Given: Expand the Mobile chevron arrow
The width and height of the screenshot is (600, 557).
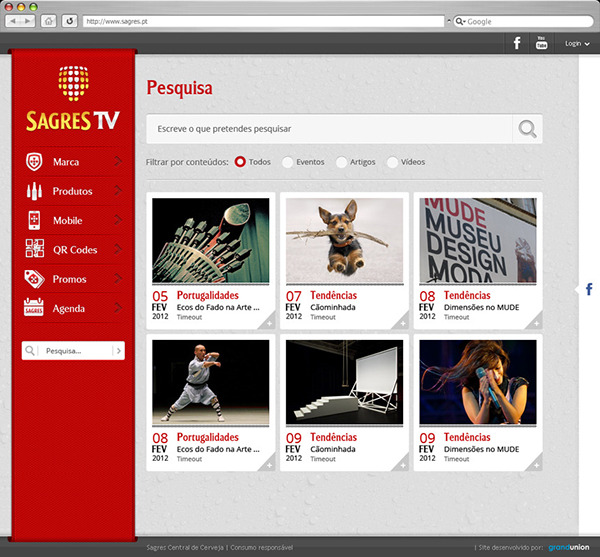Looking at the screenshot, I should point(118,220).
